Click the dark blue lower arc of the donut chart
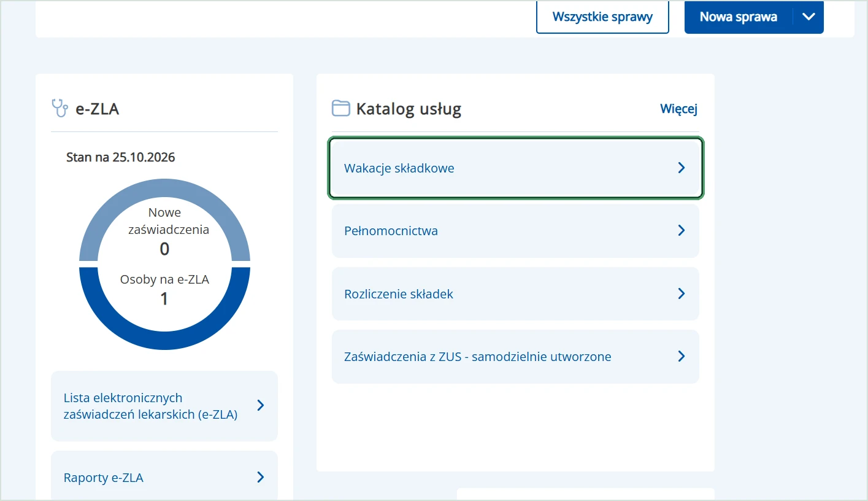This screenshot has height=501, width=868. tap(164, 340)
